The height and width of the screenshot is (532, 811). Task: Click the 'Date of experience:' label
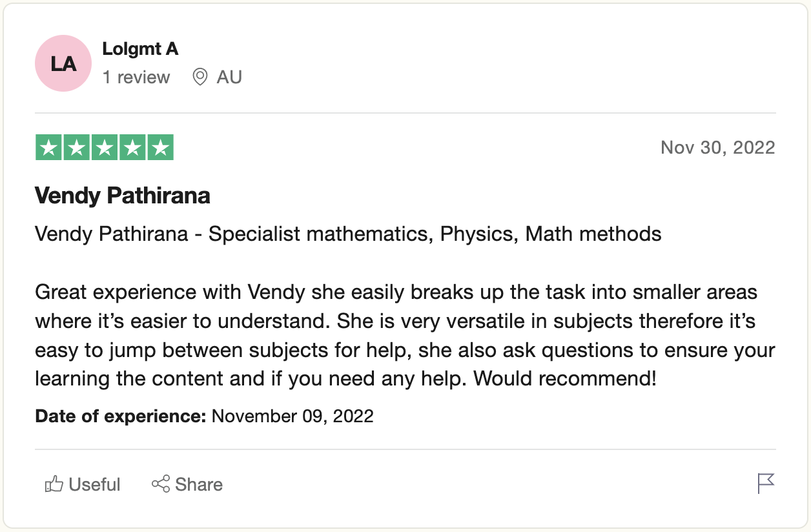tap(120, 416)
